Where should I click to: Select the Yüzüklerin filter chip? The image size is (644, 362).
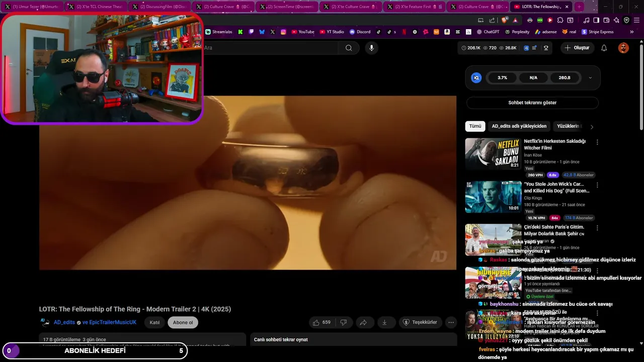pos(570,126)
